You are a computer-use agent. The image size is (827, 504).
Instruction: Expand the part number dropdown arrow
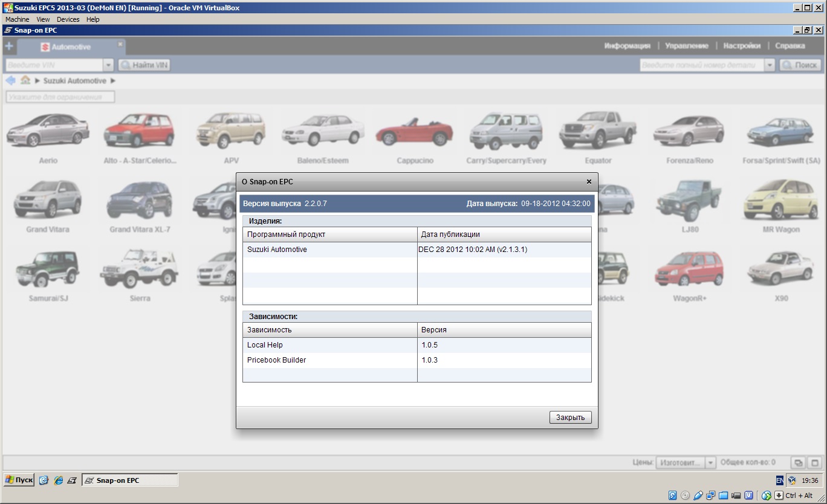tap(770, 65)
